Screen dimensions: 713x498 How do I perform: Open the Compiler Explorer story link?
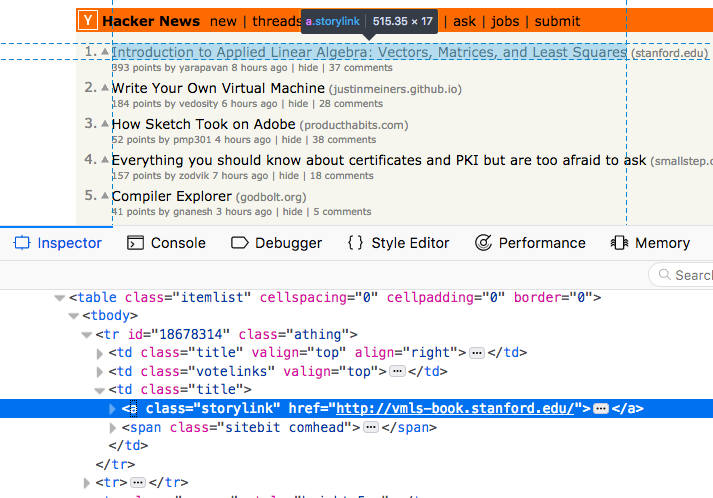(172, 196)
